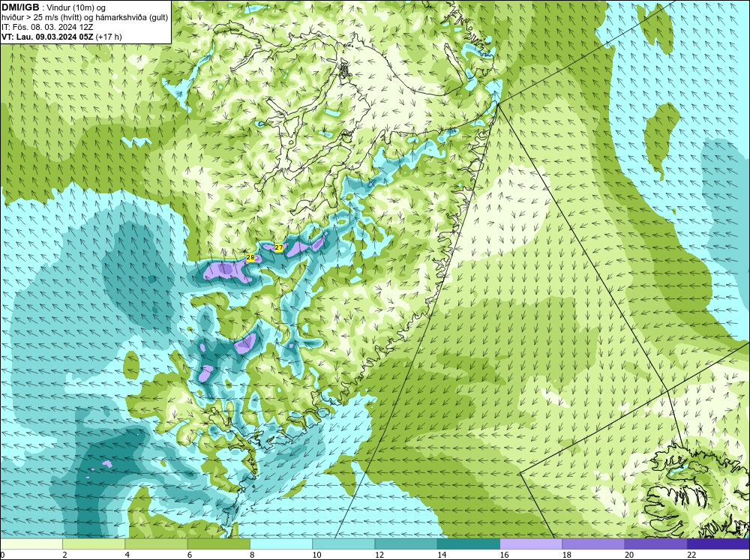Viewport: 750px width, 560px height.
Task: Click scale number 20 on legend
Action: 629,555
